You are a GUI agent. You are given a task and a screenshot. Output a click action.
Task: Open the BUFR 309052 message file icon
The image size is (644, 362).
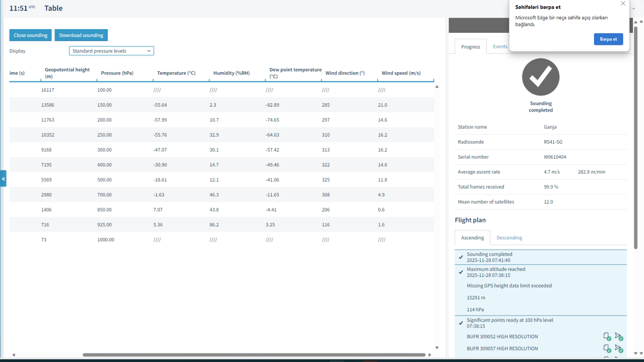tap(607, 337)
